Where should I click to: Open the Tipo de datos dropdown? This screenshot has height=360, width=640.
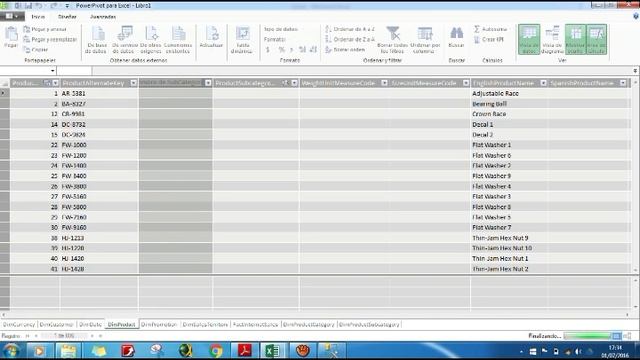pyautogui.click(x=282, y=29)
